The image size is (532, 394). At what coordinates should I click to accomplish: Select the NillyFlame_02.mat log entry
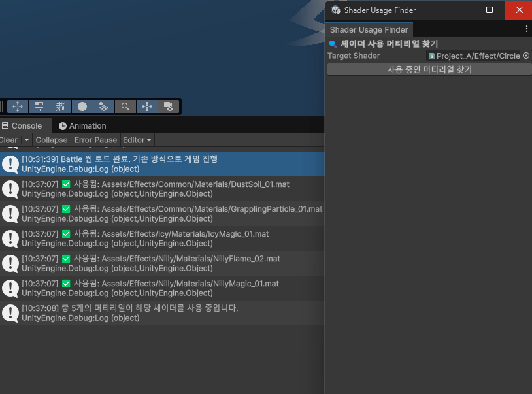(162, 263)
